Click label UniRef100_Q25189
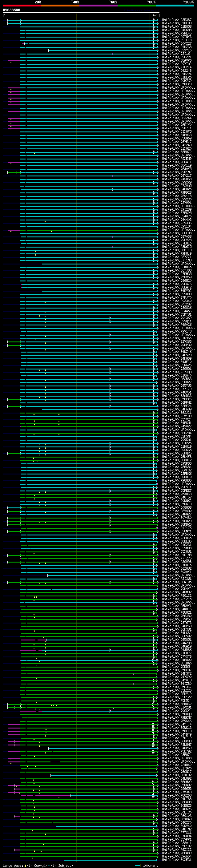This screenshot has width=197, height=868. click(176, 416)
